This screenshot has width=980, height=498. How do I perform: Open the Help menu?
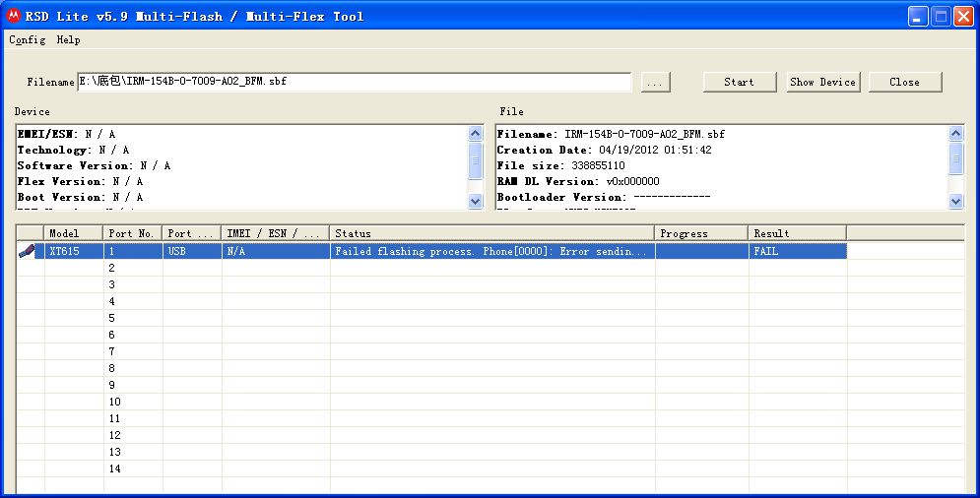pyautogui.click(x=68, y=39)
